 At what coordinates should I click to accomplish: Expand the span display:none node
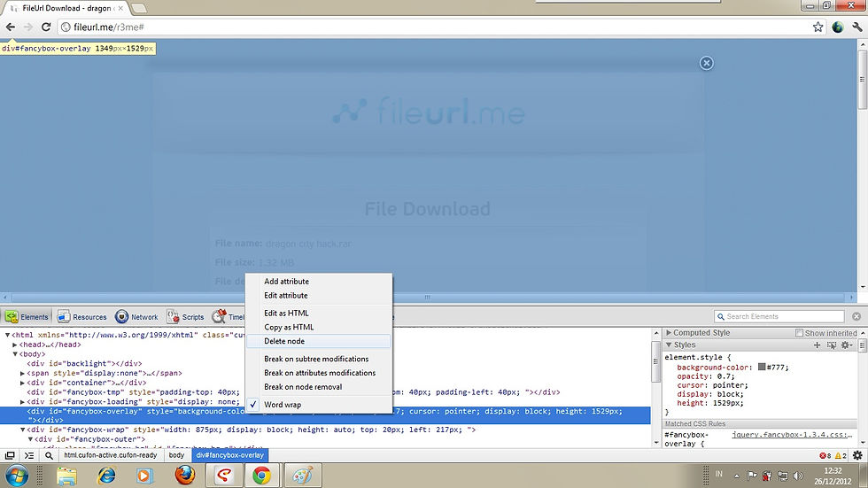(x=23, y=374)
